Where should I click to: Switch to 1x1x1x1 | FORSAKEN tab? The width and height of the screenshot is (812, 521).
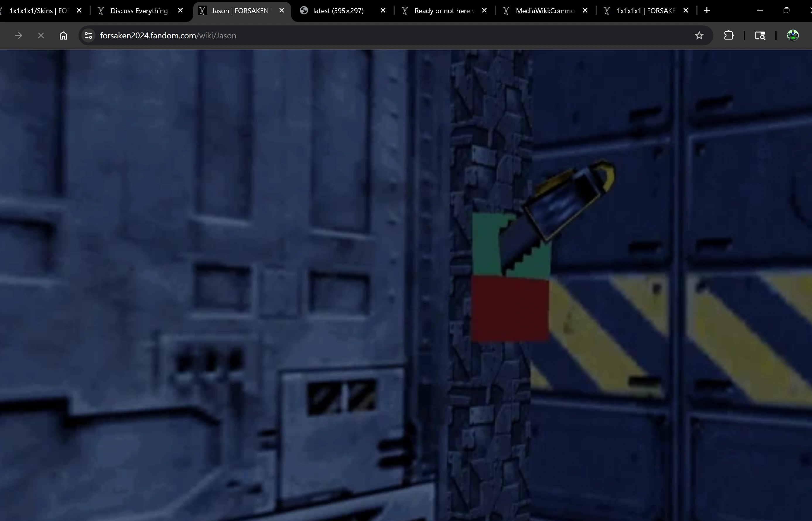coord(645,11)
